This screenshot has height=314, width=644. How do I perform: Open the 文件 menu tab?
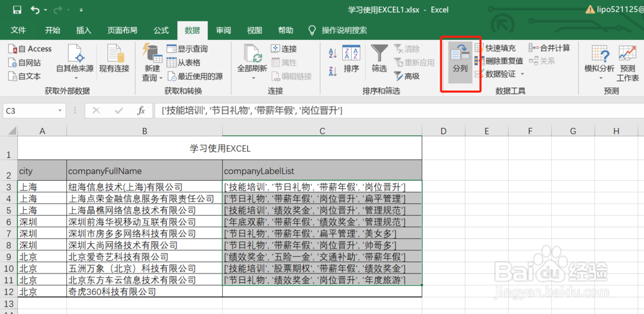pos(18,30)
